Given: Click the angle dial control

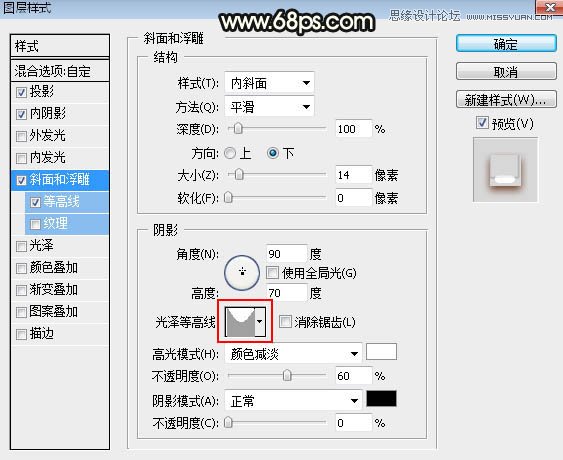Looking at the screenshot, I should click(x=242, y=273).
